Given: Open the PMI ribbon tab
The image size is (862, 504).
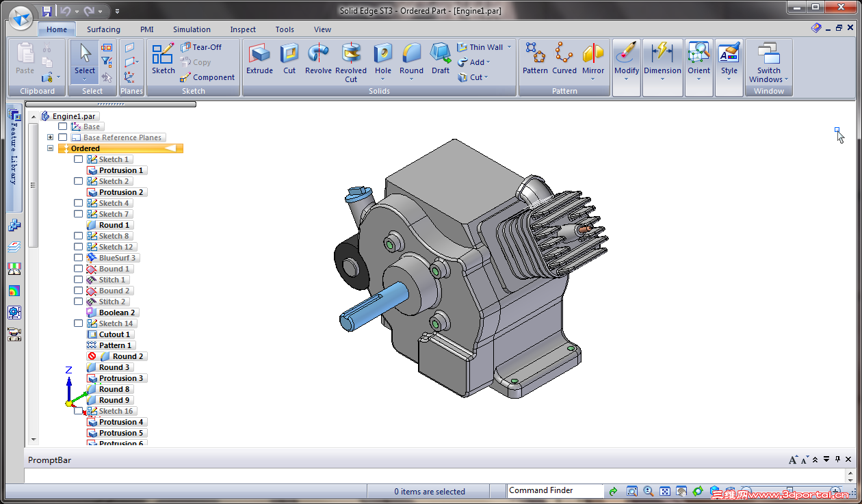Looking at the screenshot, I should [x=146, y=29].
